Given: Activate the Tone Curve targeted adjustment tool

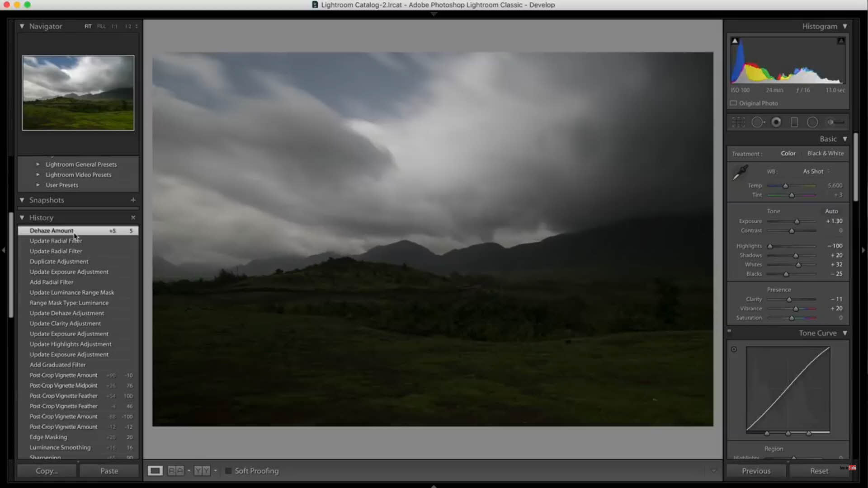Looking at the screenshot, I should pyautogui.click(x=734, y=349).
